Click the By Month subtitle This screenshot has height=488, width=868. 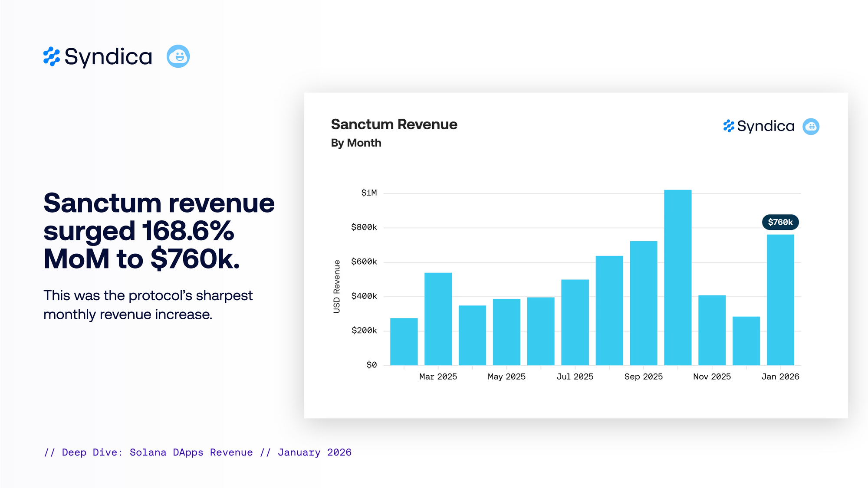coord(356,143)
